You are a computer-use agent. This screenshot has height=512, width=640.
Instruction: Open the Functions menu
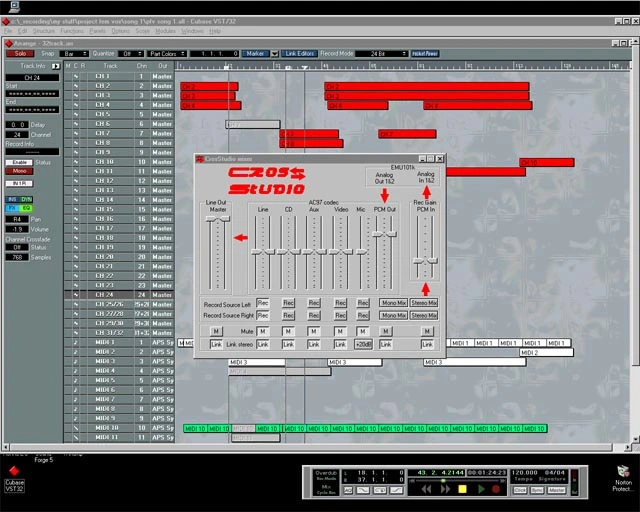pos(72,31)
